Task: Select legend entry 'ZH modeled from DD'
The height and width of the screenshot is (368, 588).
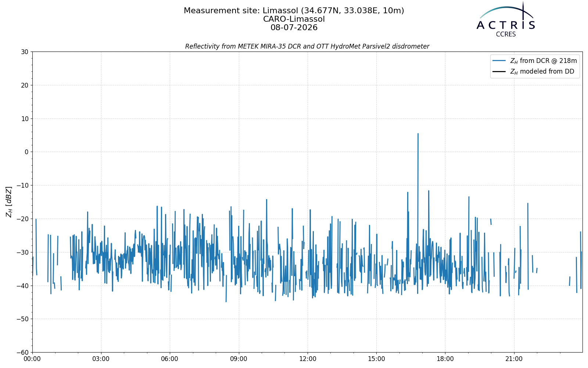Action: 542,72
